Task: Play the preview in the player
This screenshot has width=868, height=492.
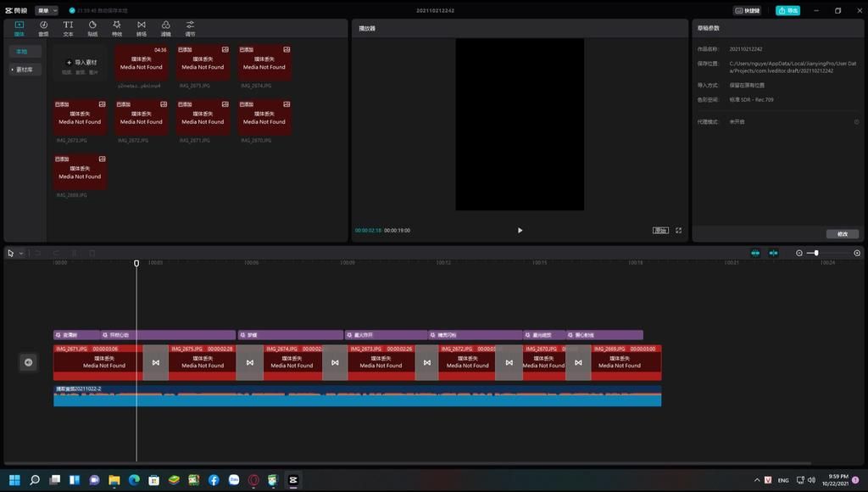Action: (x=520, y=231)
